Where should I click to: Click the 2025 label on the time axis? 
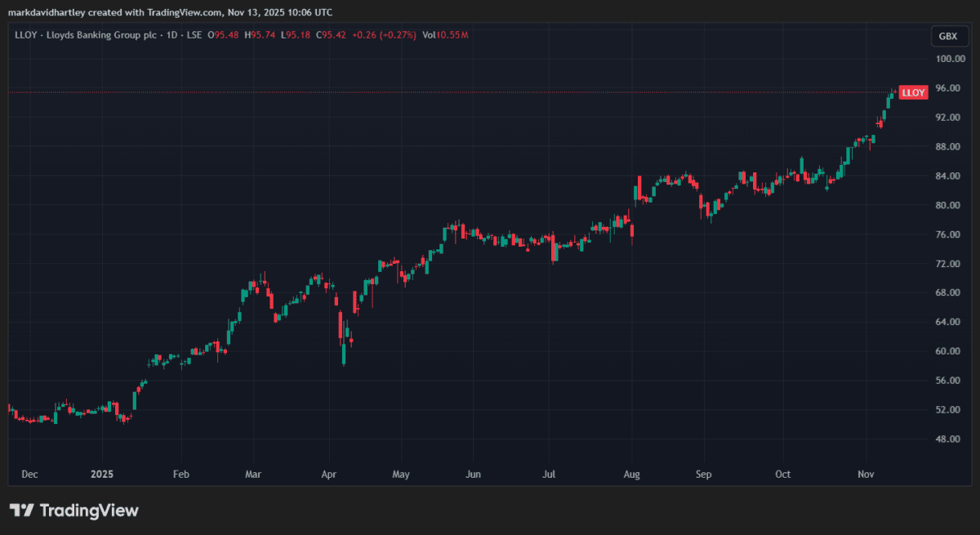[101, 474]
